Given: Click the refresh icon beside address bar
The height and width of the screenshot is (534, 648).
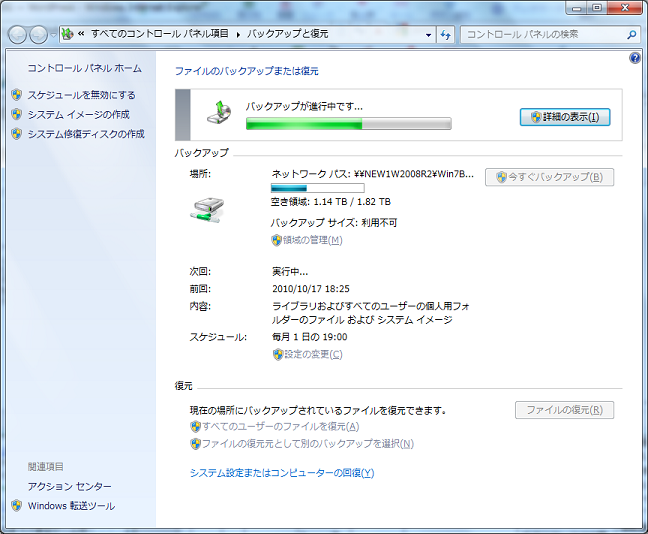Looking at the screenshot, I should pos(446,34).
